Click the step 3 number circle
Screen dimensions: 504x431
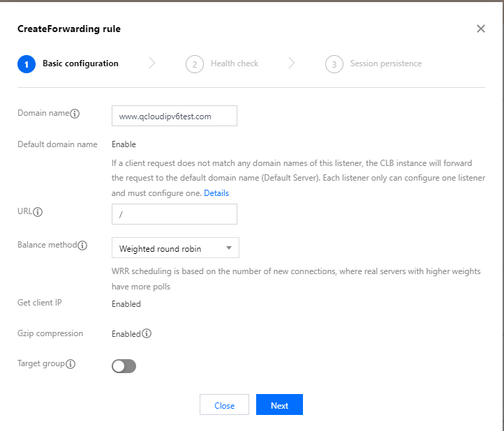click(x=334, y=64)
